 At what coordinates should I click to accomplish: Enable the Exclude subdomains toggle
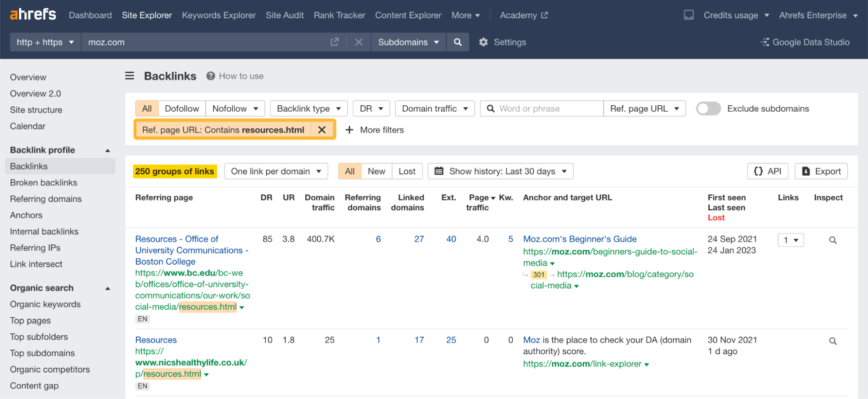(x=708, y=109)
